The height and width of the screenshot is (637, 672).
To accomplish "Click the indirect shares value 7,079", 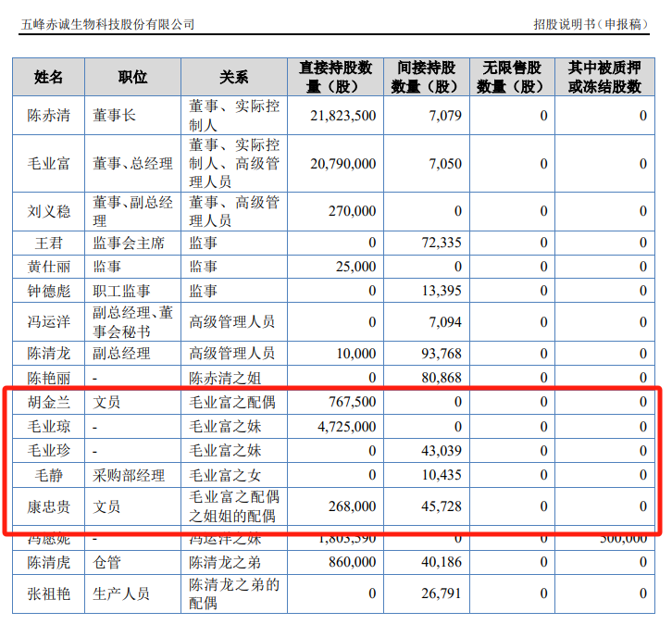I will click(x=445, y=116).
